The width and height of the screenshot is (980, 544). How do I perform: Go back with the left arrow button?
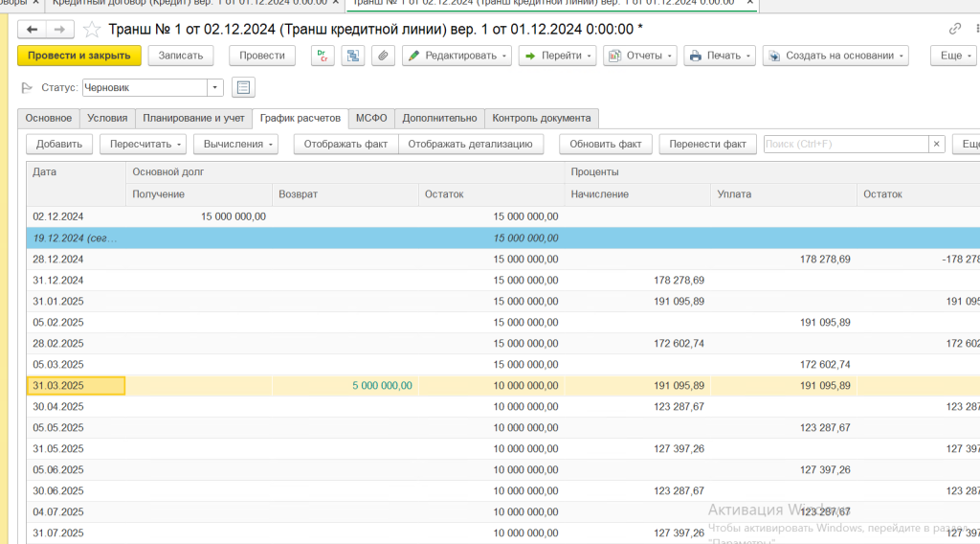point(32,30)
